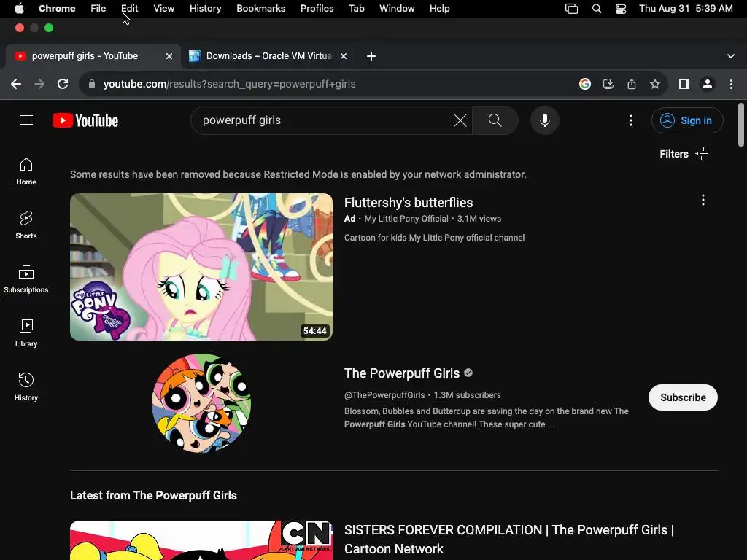Open the Filters options
This screenshot has width=747, height=560.
click(684, 154)
